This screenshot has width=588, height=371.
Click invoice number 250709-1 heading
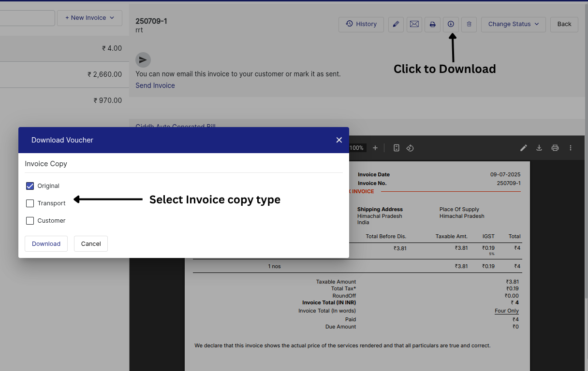pos(151,21)
